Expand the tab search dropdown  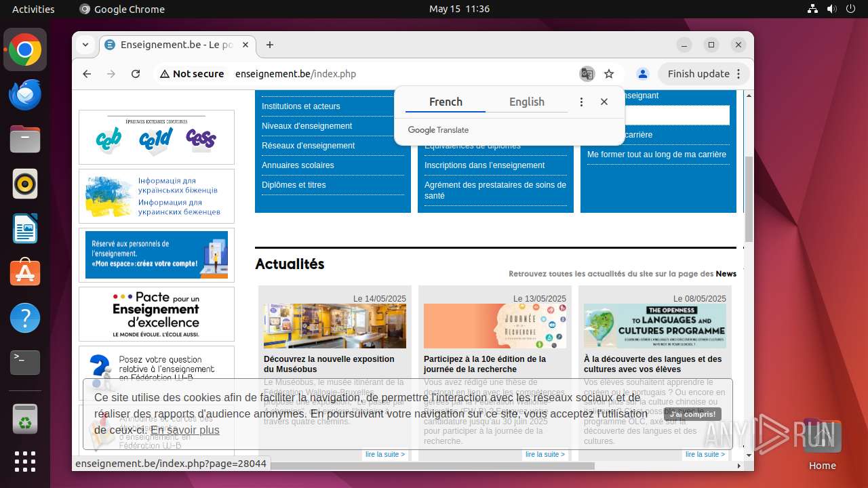[85, 45]
